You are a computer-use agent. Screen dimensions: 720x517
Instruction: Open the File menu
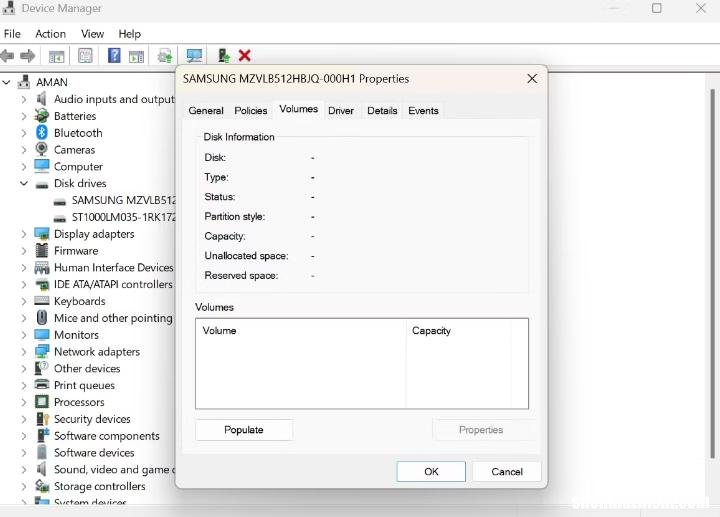click(x=12, y=34)
